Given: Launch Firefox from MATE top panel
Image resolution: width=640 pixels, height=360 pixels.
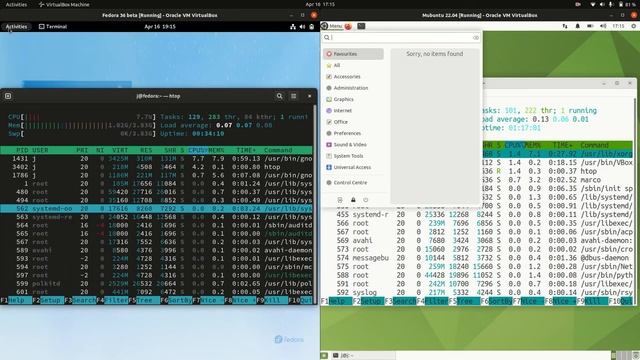Looking at the screenshot, I should 348,26.
